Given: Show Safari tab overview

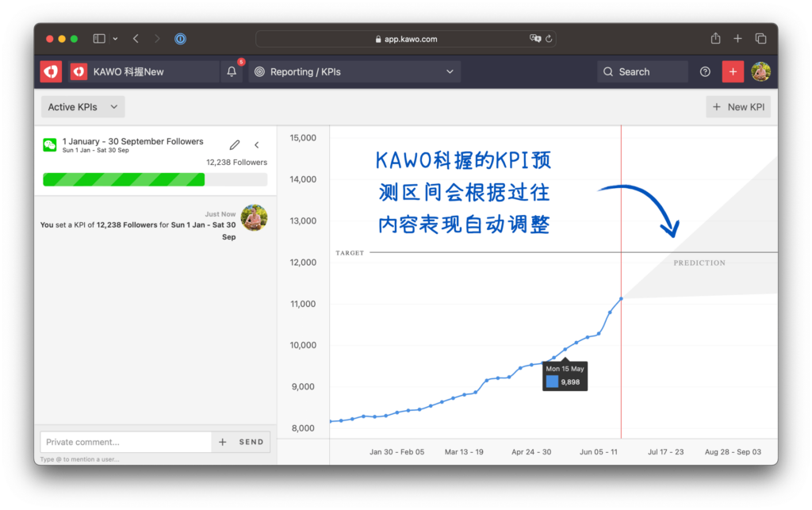Looking at the screenshot, I should (760, 38).
